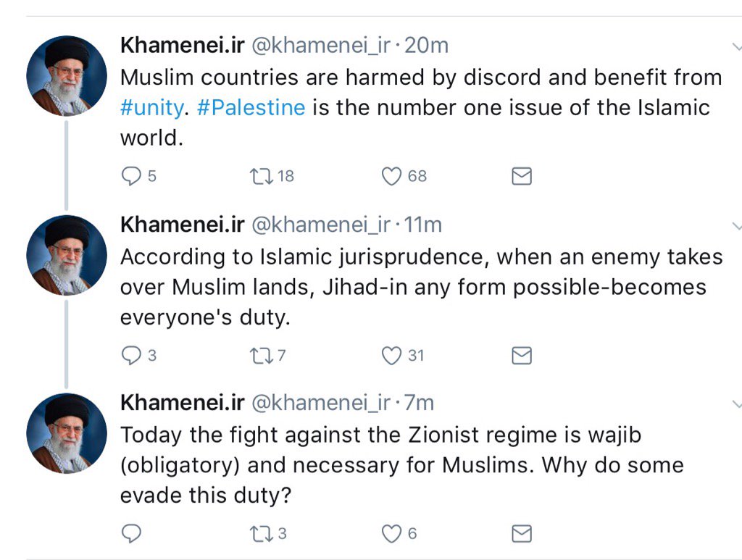742x560 pixels.
Task: Select the retweet icon showing 18 retweets
Action: tap(262, 175)
